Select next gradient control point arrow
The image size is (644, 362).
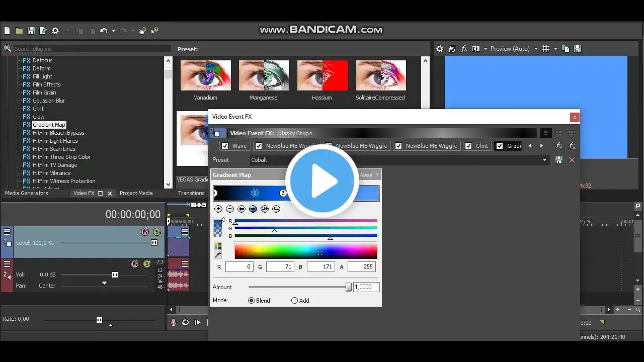point(253,209)
